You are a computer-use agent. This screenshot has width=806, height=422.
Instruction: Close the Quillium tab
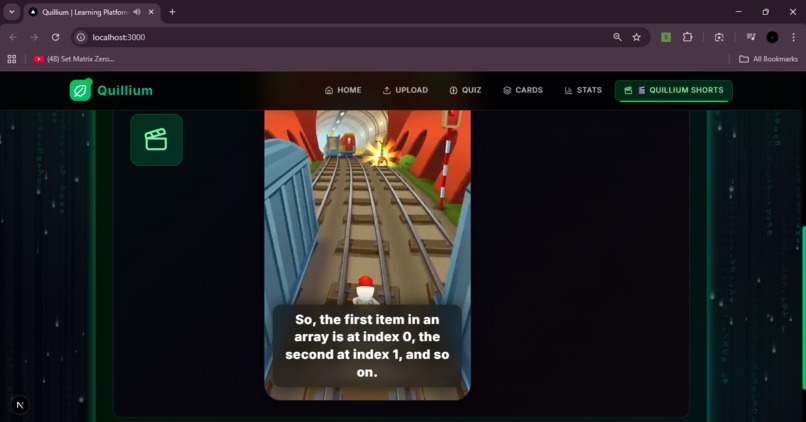pyautogui.click(x=151, y=12)
